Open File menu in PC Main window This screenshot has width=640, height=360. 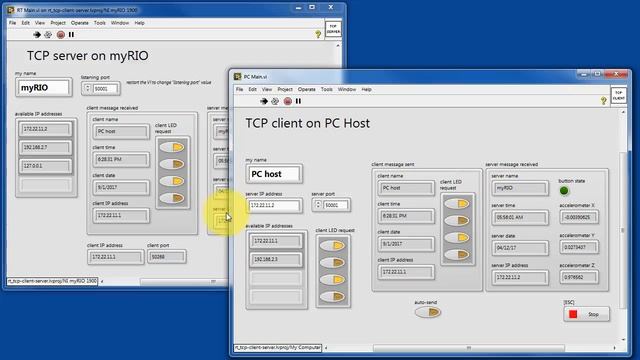240,89
